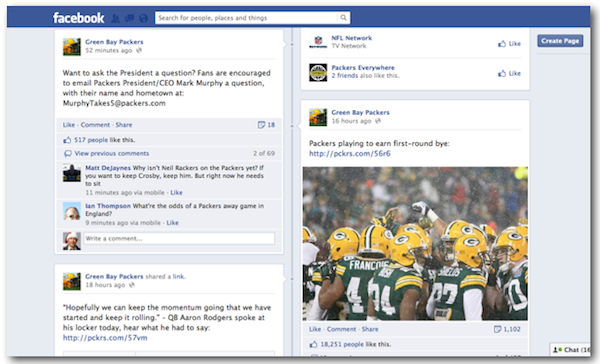This screenshot has height=364, width=600.
Task: Open the 18,251 people likes list
Action: click(x=342, y=344)
